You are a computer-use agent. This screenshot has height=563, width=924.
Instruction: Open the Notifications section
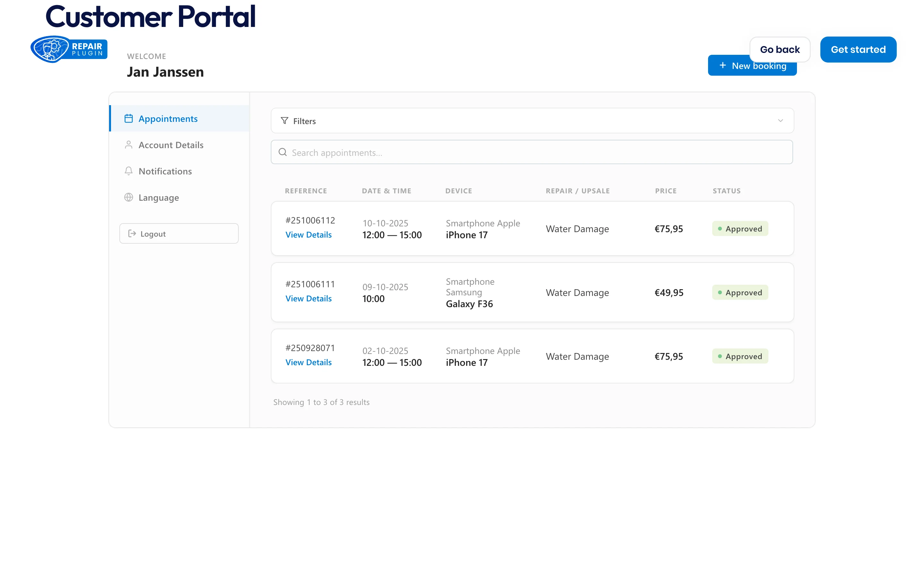click(180, 171)
